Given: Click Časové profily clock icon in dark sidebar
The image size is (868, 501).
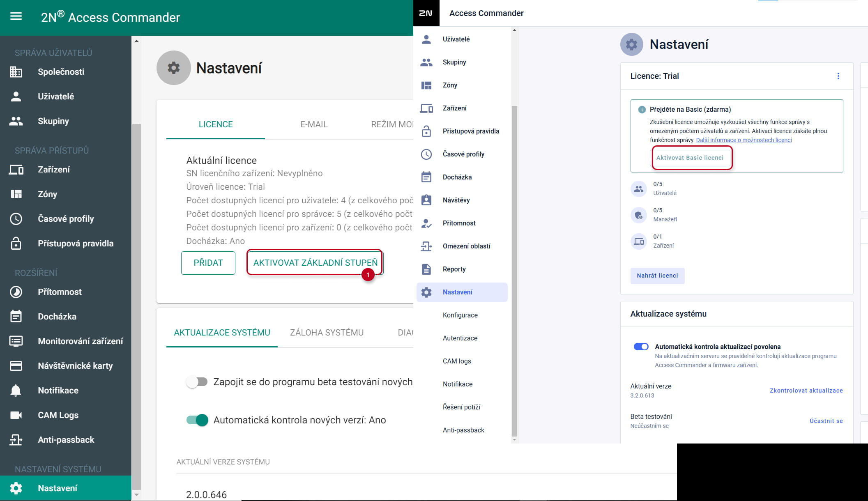Looking at the screenshot, I should 16,219.
